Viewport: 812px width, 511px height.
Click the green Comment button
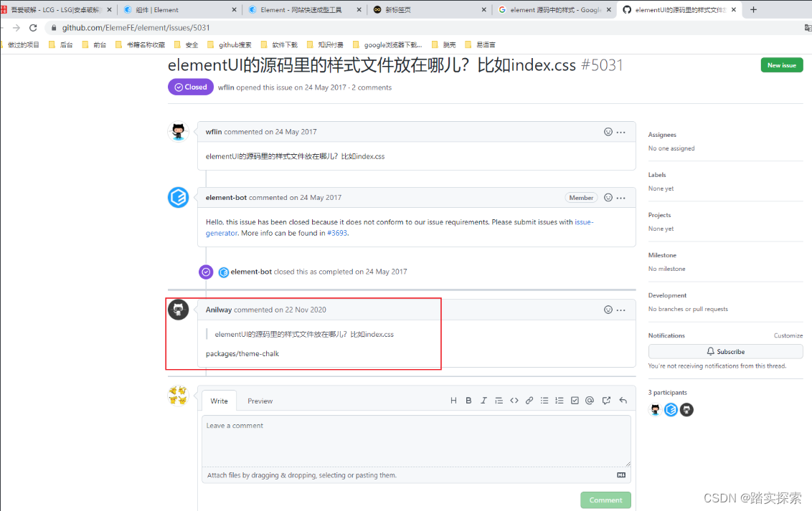coord(605,500)
